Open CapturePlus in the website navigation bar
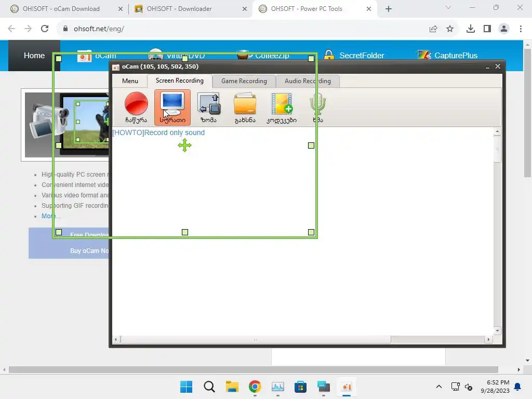This screenshot has width=532, height=399. tap(447, 55)
